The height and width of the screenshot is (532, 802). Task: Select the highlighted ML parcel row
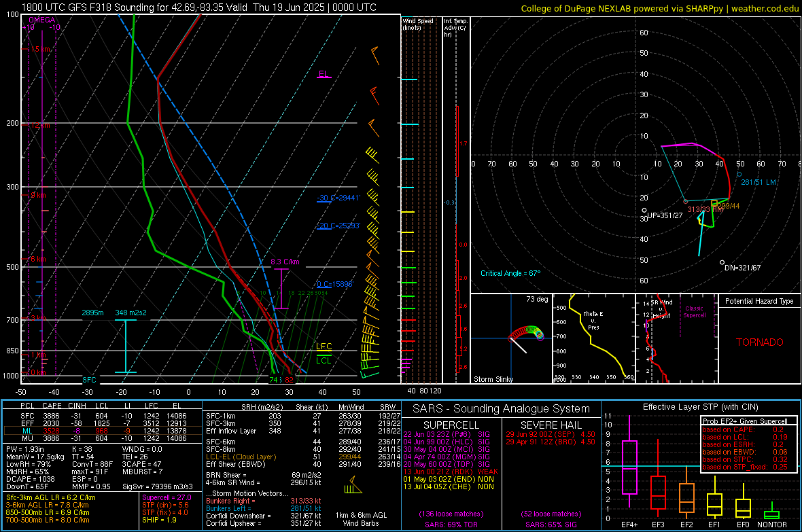click(x=103, y=431)
